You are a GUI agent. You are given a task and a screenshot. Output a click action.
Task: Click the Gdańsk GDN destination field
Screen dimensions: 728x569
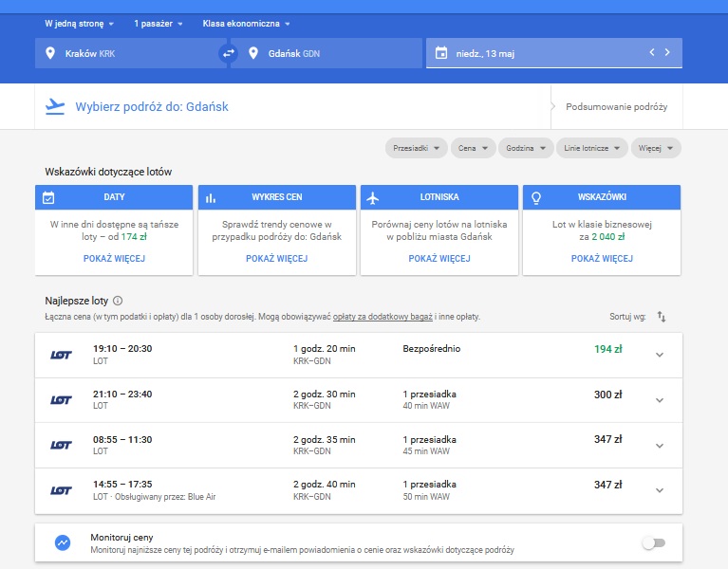327,53
